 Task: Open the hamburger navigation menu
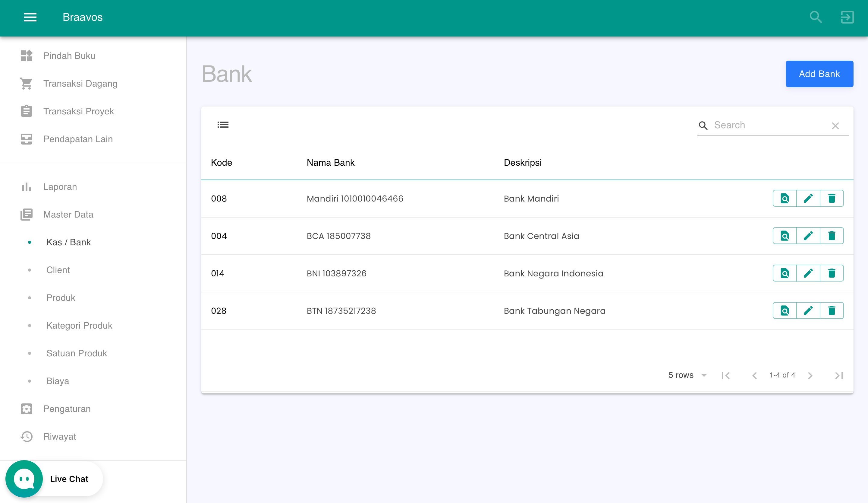click(30, 17)
